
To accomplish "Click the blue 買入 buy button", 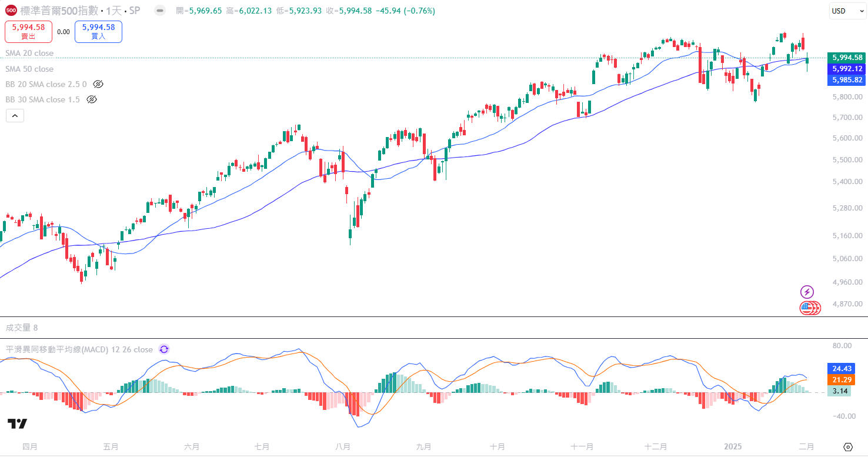I will pos(98,32).
